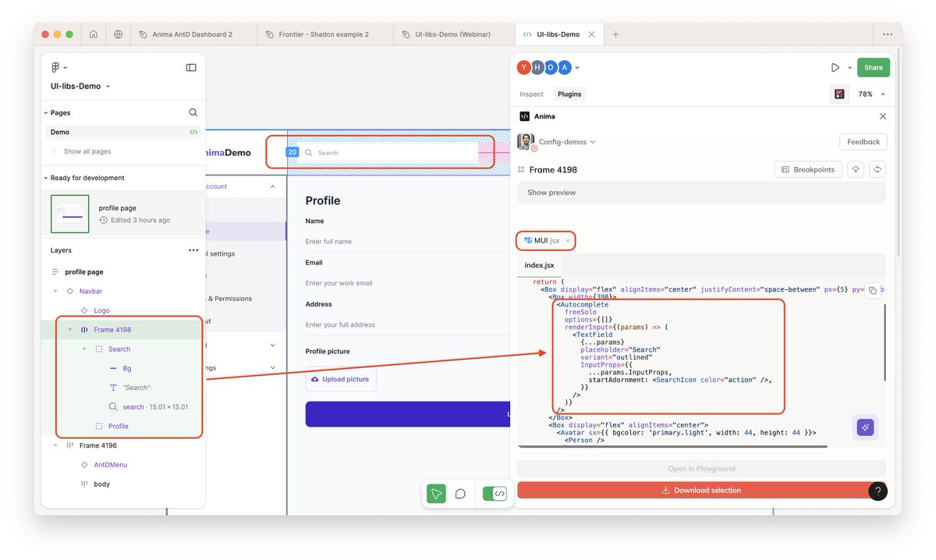Open the Figma main menu logo
The width and height of the screenshot is (936, 560).
(x=55, y=68)
